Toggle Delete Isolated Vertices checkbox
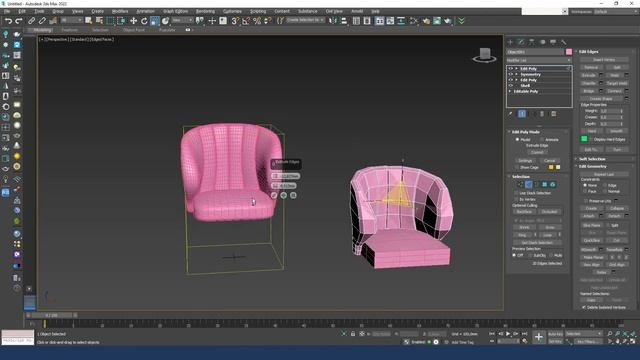640x360 pixels. pyautogui.click(x=584, y=307)
